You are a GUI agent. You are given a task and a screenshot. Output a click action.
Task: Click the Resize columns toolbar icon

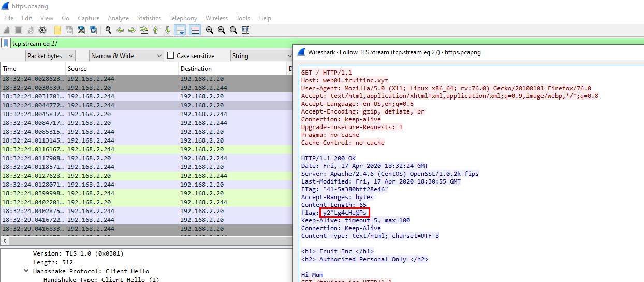coord(245,30)
